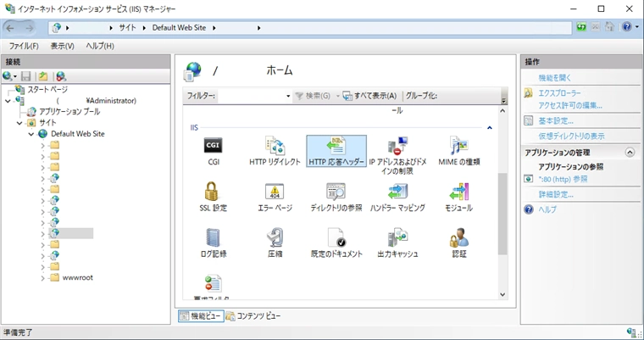644x340 pixels.
Task: Click the scroll up arrow in feature view
Action: (x=502, y=111)
